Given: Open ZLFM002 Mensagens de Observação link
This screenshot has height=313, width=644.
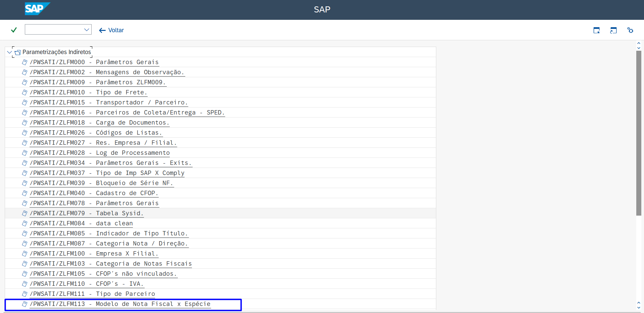Looking at the screenshot, I should pos(107,72).
